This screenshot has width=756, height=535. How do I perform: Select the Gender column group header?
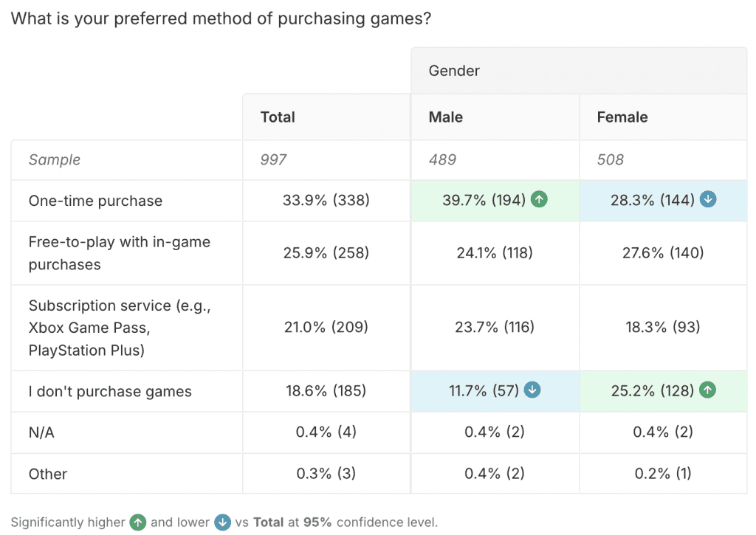click(454, 71)
